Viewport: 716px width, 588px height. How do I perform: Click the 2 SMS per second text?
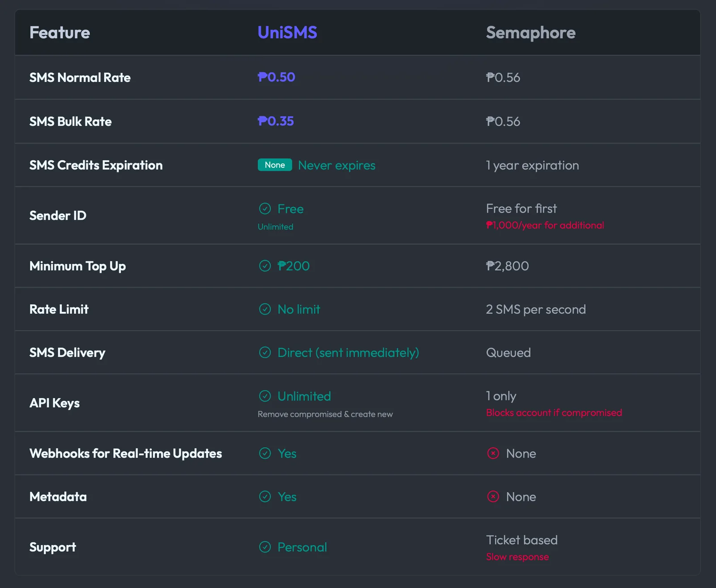click(536, 309)
